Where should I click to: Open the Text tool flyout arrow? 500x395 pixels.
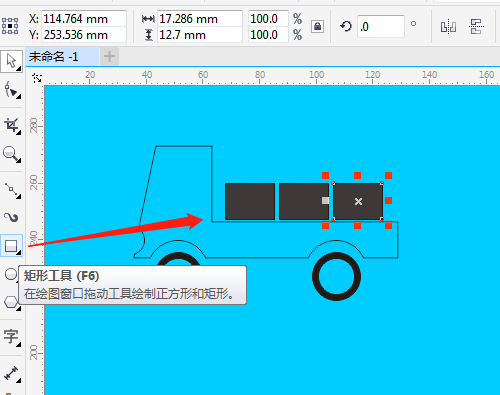pos(19,344)
